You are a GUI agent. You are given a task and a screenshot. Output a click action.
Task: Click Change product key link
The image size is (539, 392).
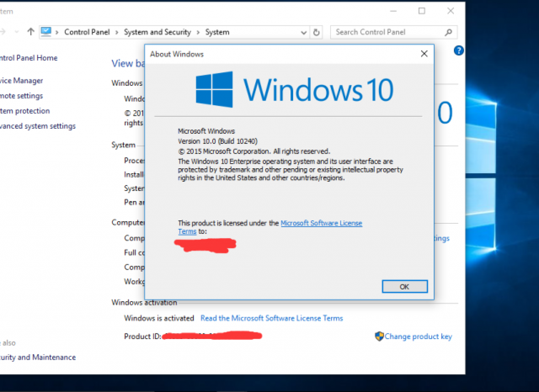click(418, 336)
